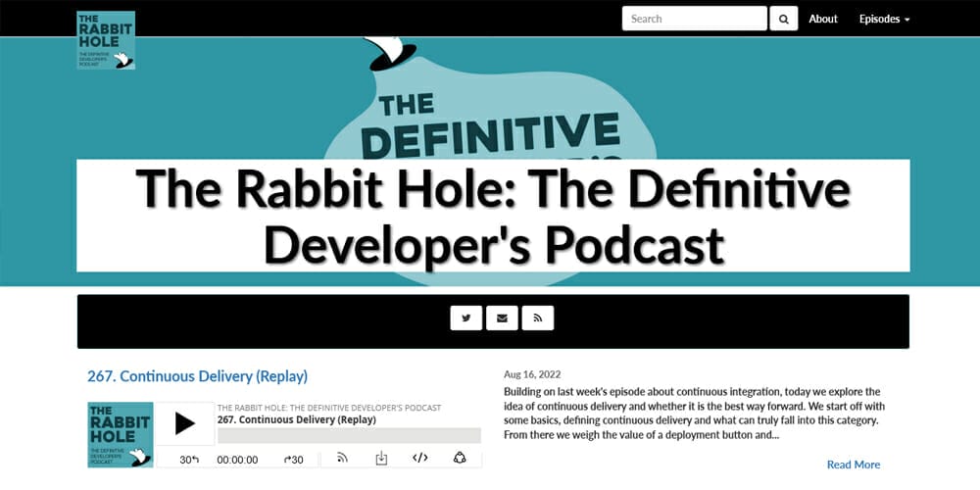The height and width of the screenshot is (490, 980).
Task: Click the player's show name text
Action: pos(328,408)
